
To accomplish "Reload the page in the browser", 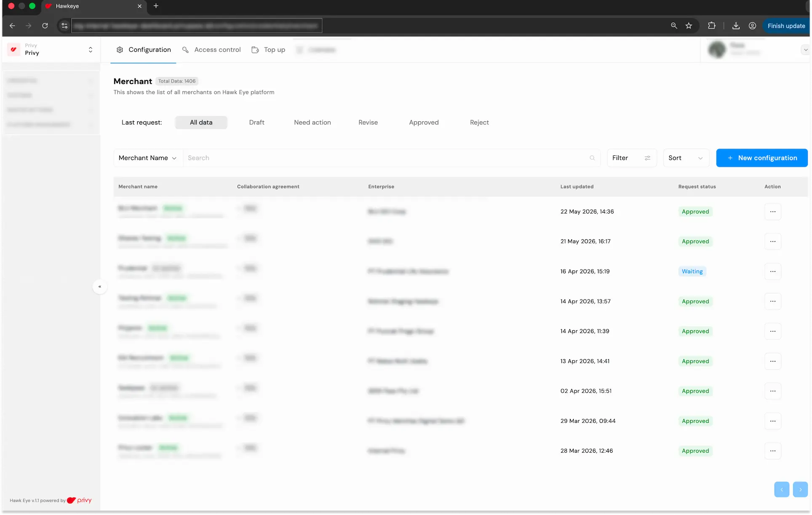I will pos(45,26).
